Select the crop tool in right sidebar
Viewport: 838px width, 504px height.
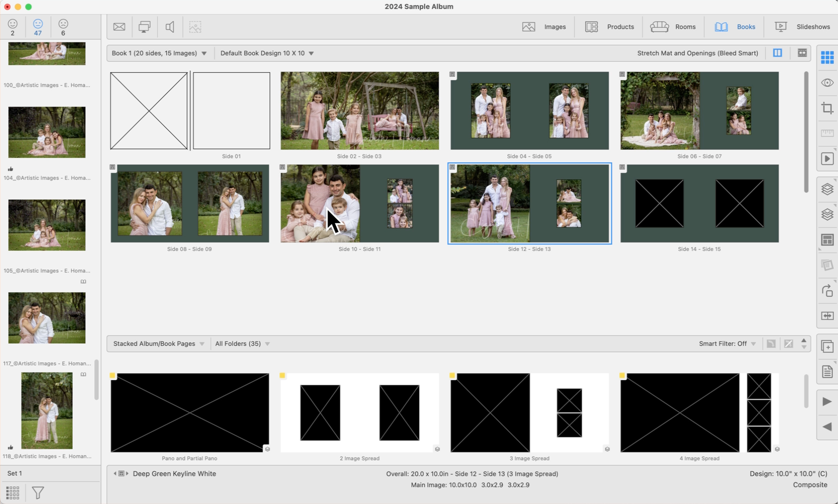[827, 108]
